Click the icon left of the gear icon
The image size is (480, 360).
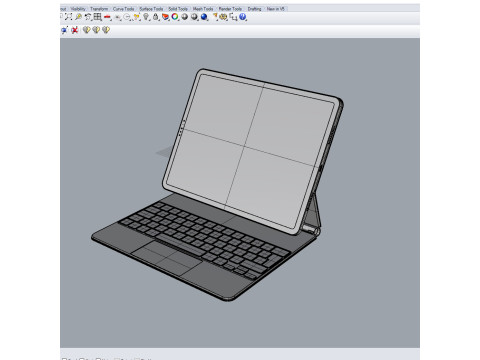(215, 17)
